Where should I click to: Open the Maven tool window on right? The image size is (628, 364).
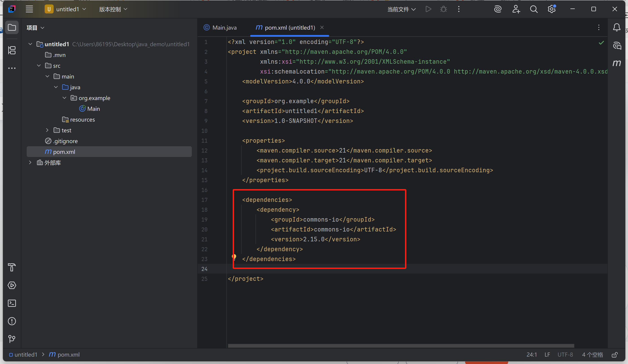[617, 63]
